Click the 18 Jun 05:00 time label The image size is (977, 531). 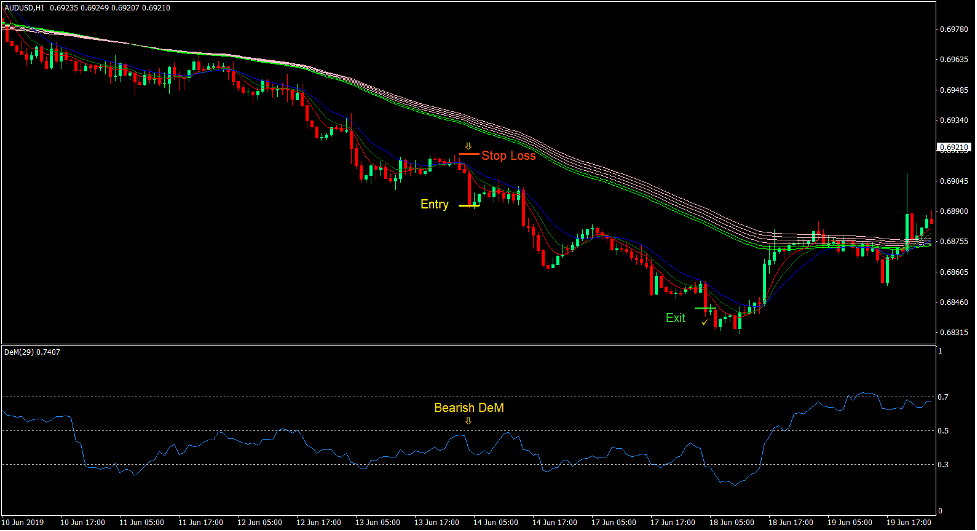coord(732,522)
